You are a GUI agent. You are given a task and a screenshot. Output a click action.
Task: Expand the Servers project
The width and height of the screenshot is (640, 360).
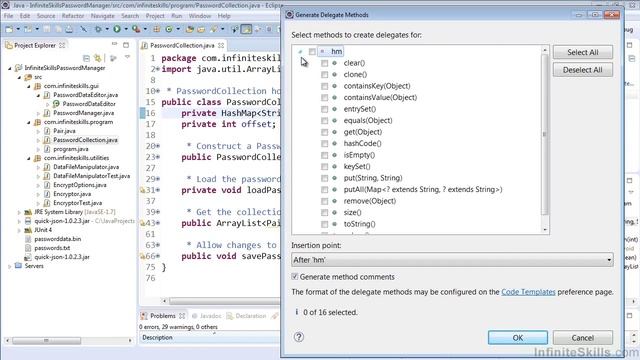pyautogui.click(x=9, y=266)
